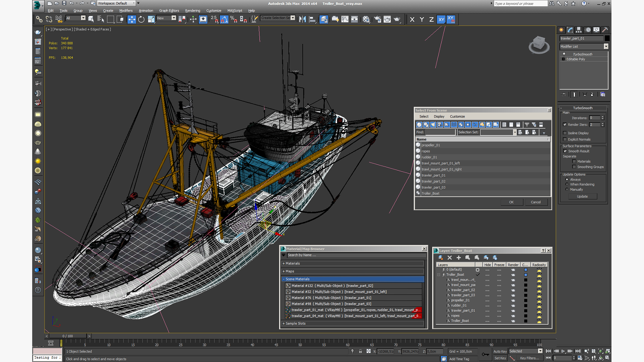Toggle the Render Iters checkbox

coord(565,125)
